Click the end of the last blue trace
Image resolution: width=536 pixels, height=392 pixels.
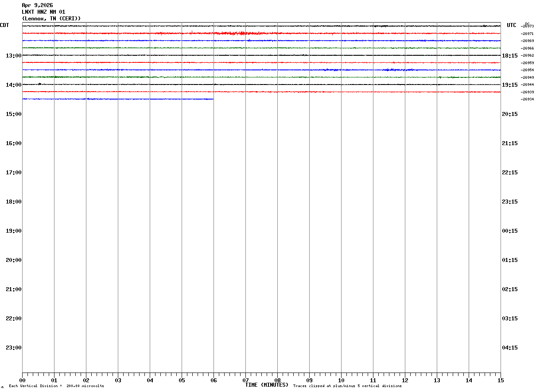(x=213, y=99)
